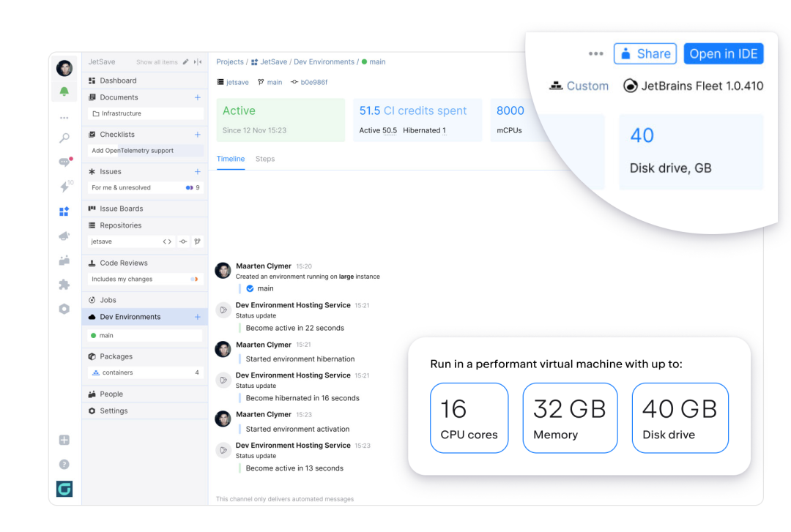791x532 pixels.
Task: Click the plus add button in sidebar
Action: 64,440
